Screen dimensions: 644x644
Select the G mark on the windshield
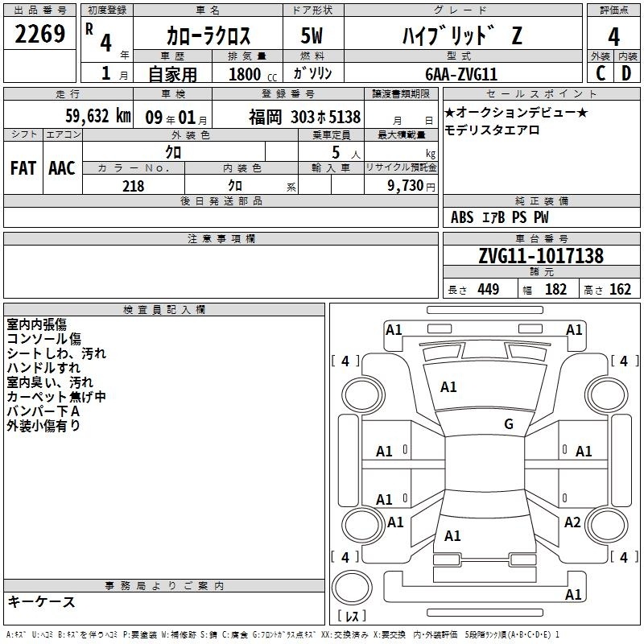(x=509, y=424)
